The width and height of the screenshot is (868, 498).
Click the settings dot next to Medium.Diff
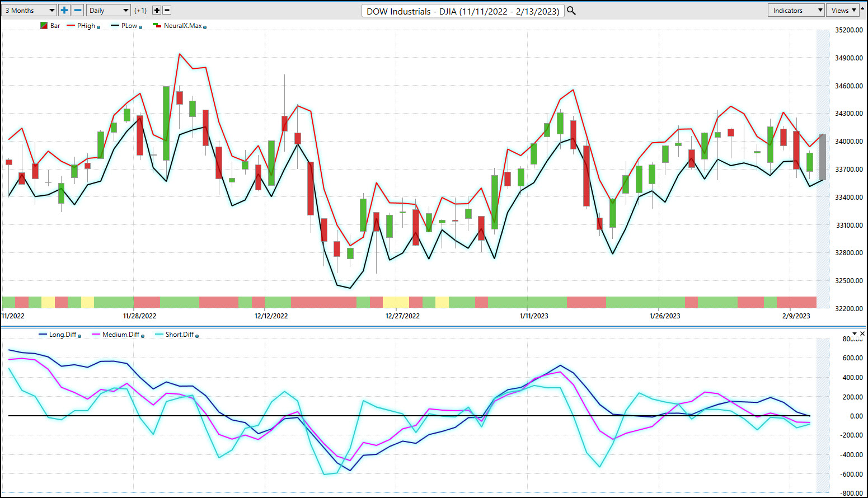coord(143,336)
